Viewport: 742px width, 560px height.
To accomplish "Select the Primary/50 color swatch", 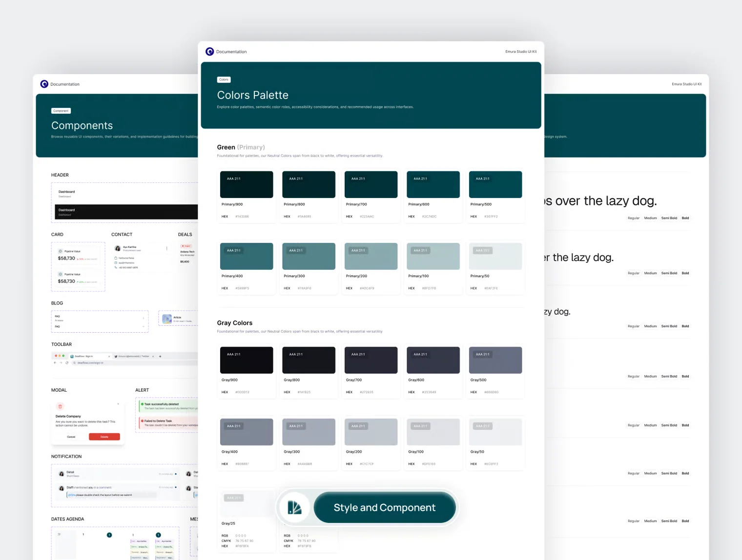I will (x=495, y=256).
